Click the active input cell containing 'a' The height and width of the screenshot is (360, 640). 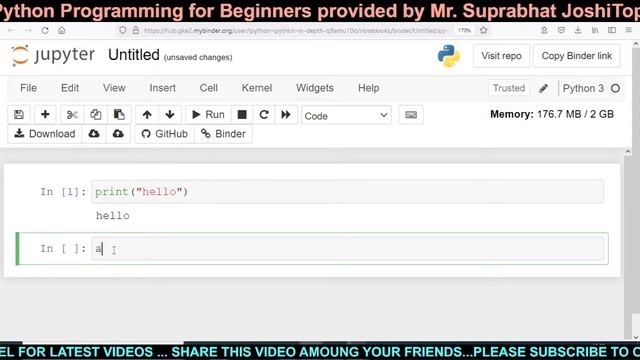click(347, 248)
